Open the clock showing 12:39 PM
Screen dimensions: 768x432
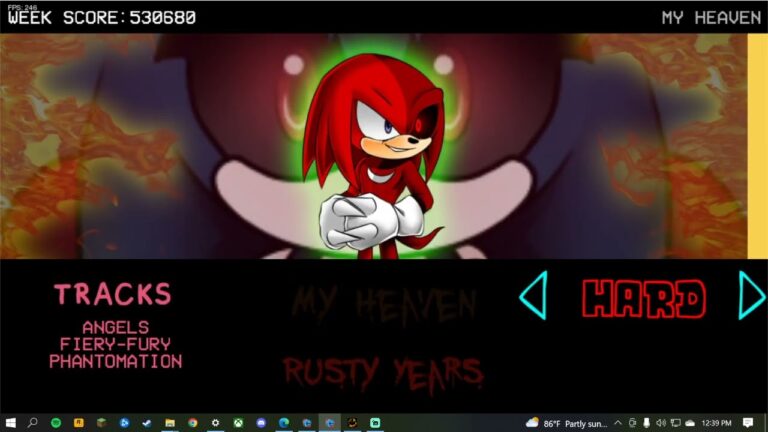tap(717, 423)
